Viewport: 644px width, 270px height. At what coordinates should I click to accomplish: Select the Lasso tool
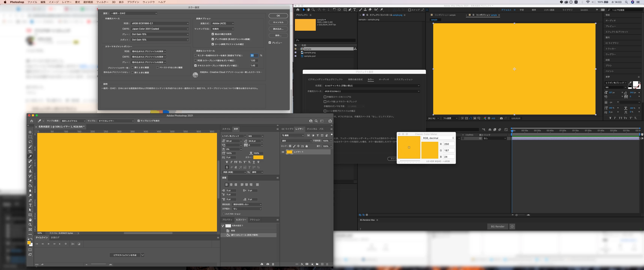(30, 142)
